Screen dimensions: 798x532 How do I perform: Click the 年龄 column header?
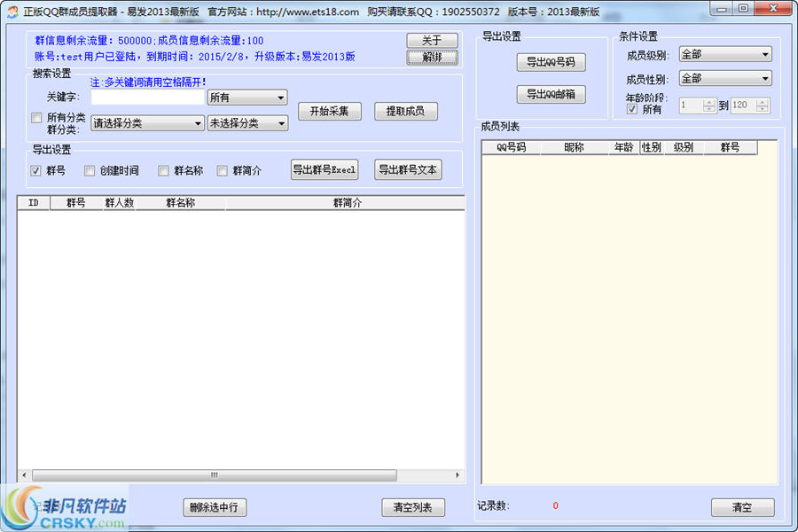click(x=623, y=147)
